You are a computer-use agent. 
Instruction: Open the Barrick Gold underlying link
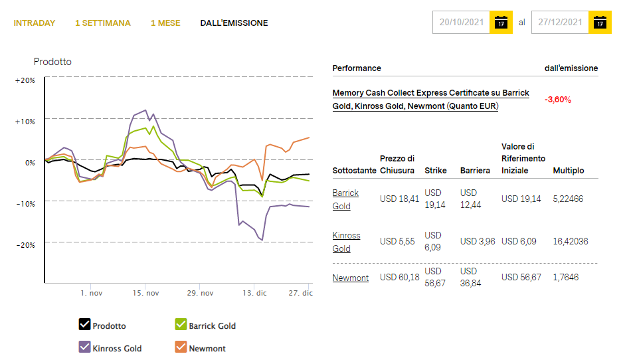pos(345,199)
